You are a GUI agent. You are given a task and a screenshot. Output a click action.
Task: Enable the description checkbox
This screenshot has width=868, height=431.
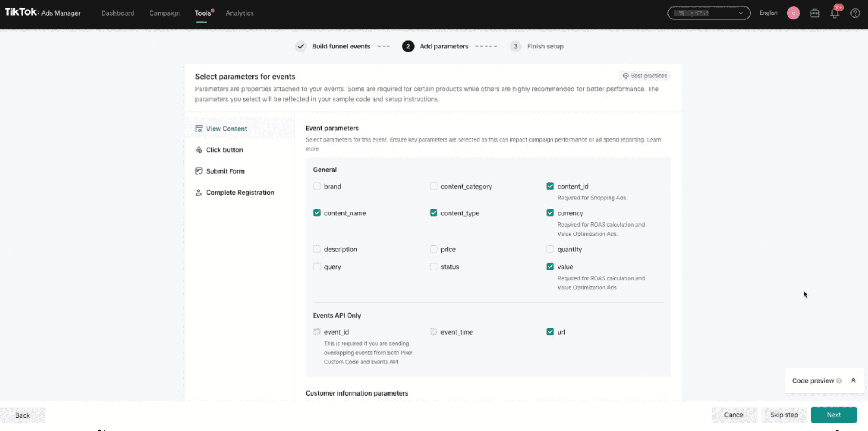tap(317, 249)
